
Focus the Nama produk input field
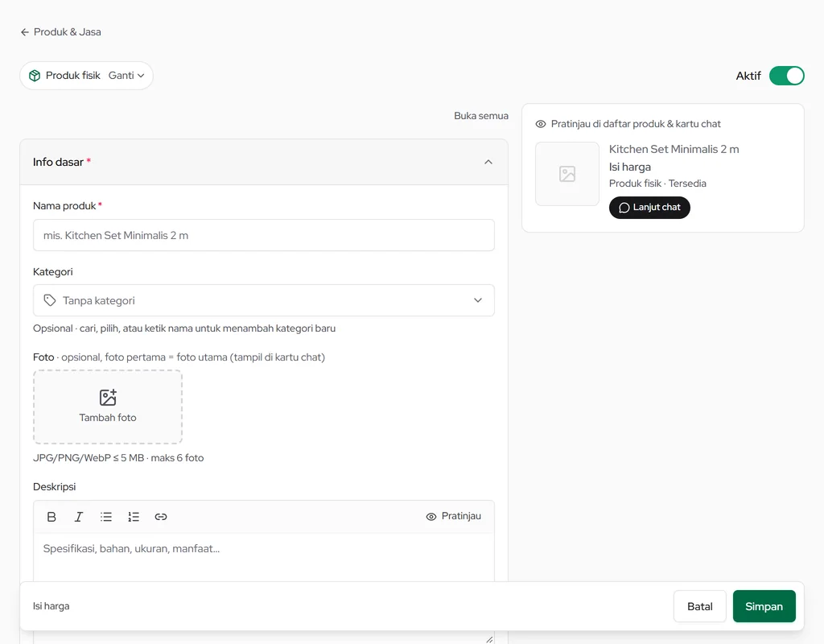point(264,235)
